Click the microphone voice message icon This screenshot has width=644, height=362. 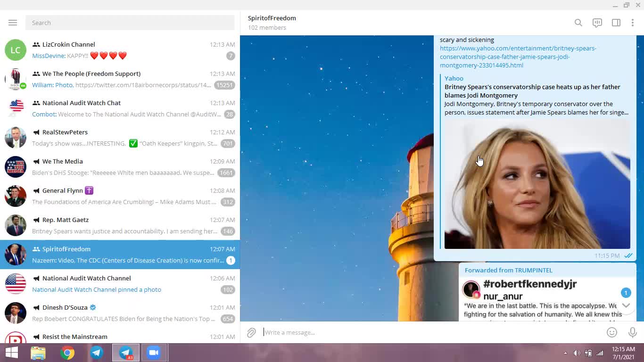coord(633,332)
